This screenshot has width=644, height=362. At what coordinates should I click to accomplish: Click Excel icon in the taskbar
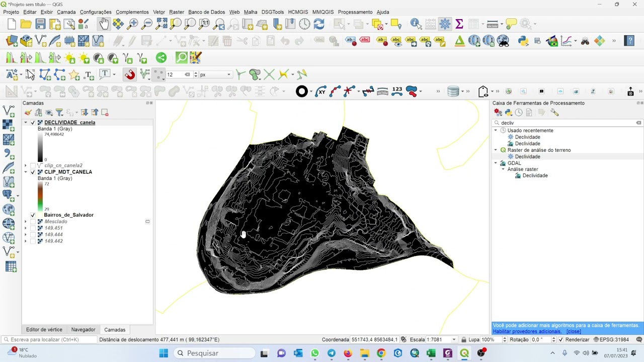point(431,353)
